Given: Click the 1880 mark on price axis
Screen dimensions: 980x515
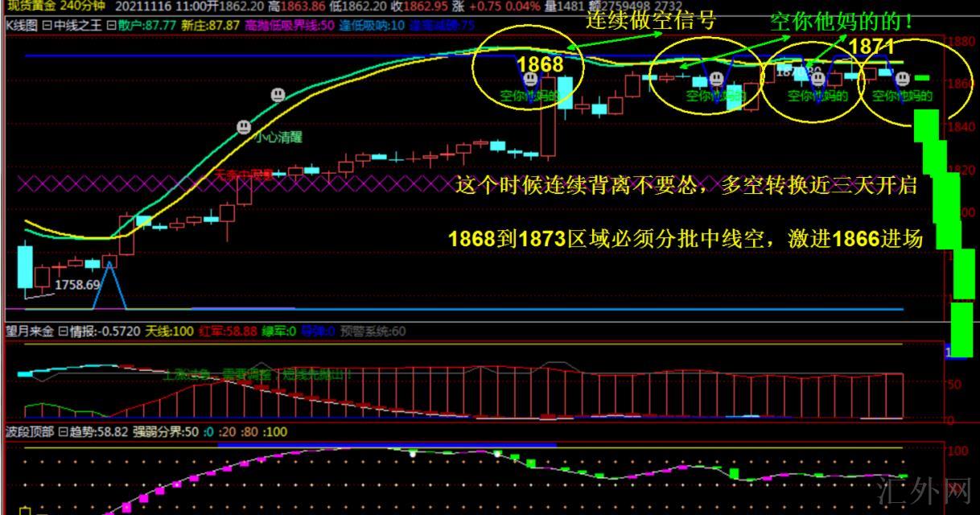Looking at the screenshot, I should (961, 42).
